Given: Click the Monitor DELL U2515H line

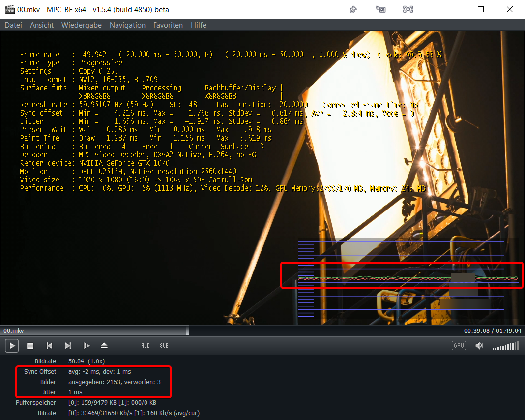Looking at the screenshot, I should pos(128,172).
